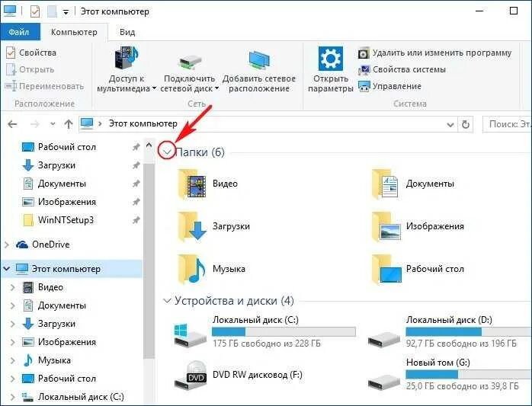This screenshot has width=532, height=406.
Task: Click the refresh button
Action: tap(466, 124)
